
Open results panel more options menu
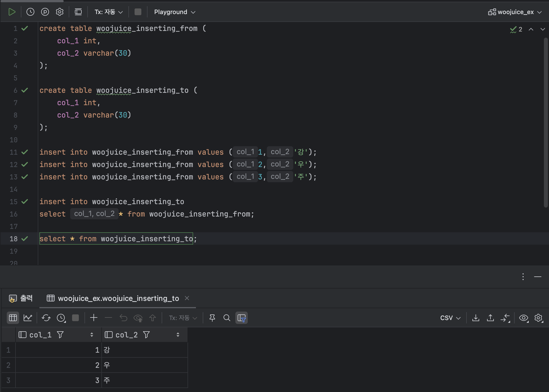[523, 277]
